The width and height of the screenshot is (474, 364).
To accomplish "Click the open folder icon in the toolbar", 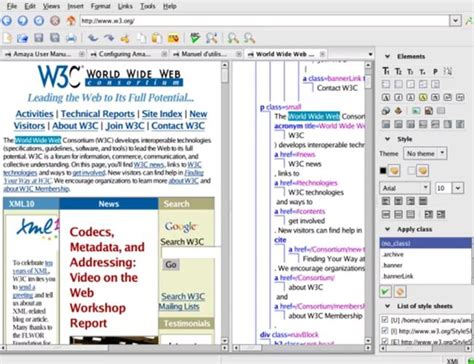I will (22, 38).
